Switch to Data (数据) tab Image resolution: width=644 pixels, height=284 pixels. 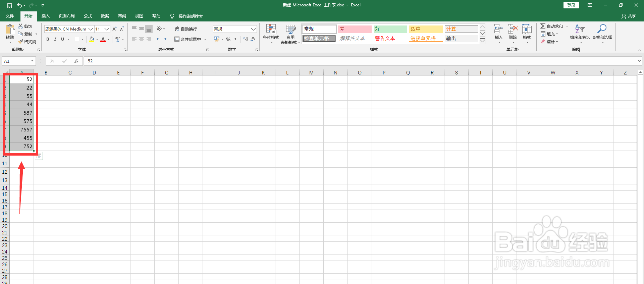click(x=105, y=16)
